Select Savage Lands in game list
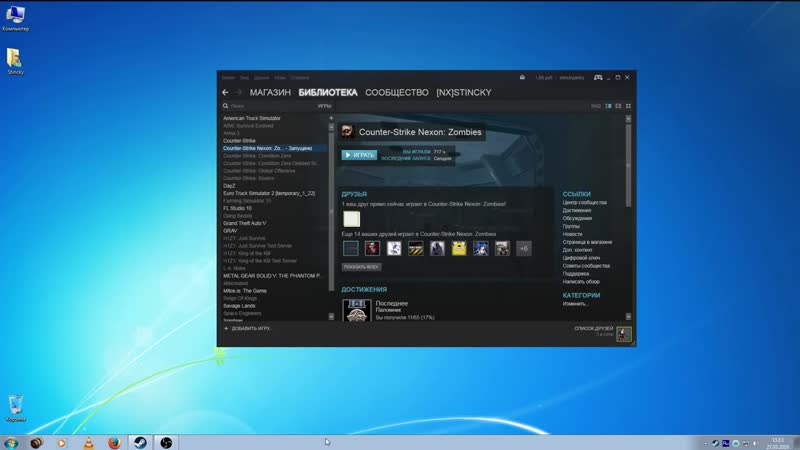 (239, 306)
